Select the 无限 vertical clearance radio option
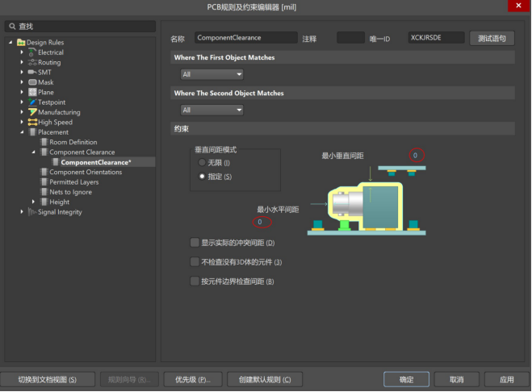Image resolution: width=532 pixels, height=392 pixels. pyautogui.click(x=202, y=163)
